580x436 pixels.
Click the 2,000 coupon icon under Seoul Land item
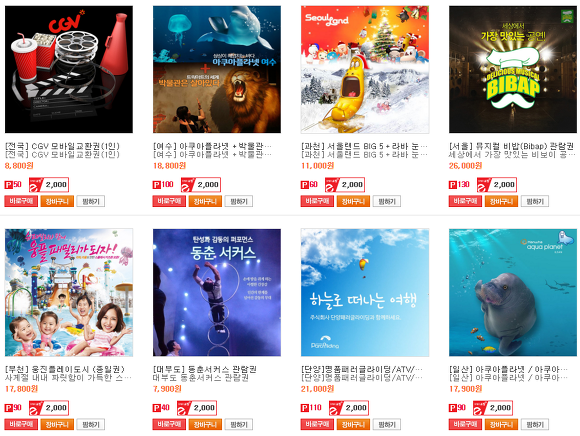coord(345,185)
